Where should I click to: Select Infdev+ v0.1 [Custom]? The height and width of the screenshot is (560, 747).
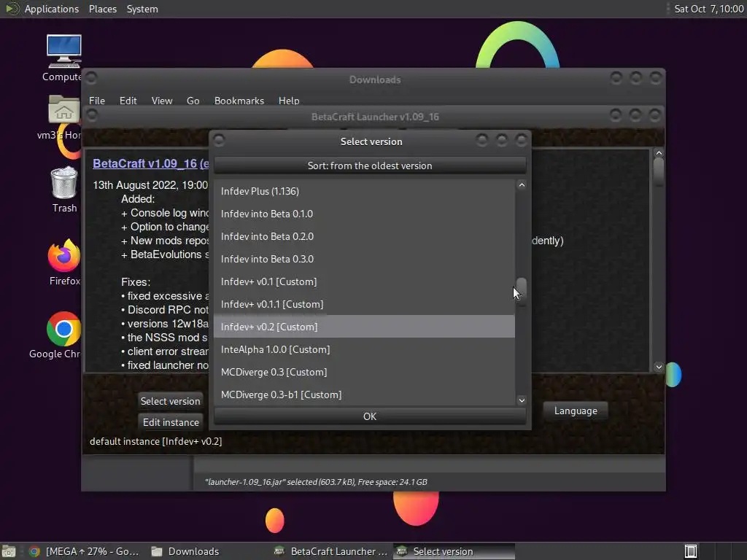click(364, 281)
